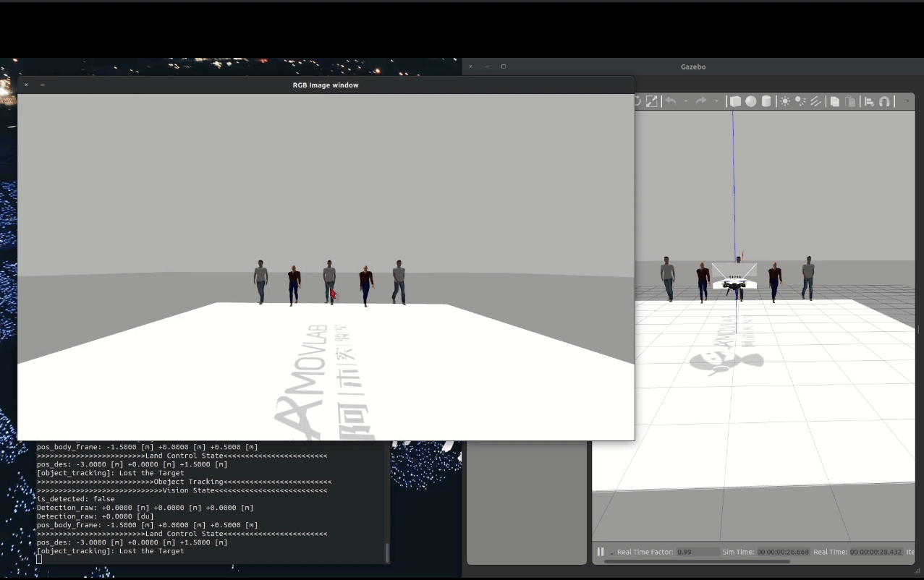This screenshot has width=924, height=580.
Task: Click the 'Real Time Factor:' label
Action: pos(645,552)
